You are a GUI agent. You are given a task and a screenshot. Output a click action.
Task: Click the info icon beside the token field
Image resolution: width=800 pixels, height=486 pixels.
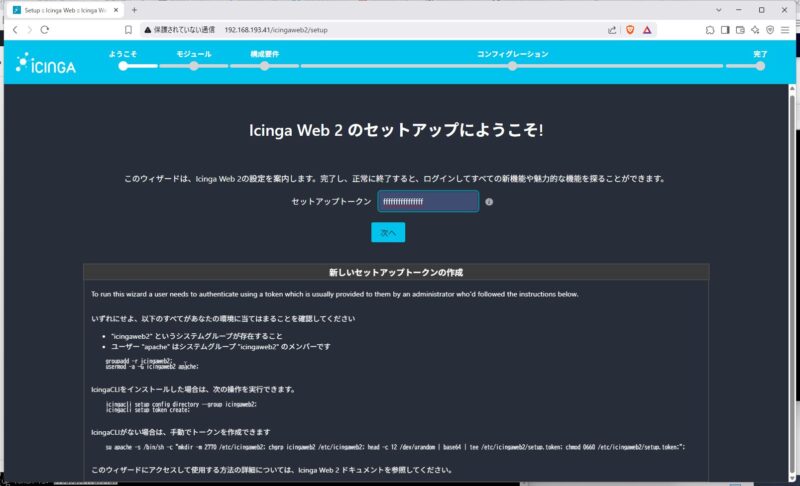pos(489,202)
